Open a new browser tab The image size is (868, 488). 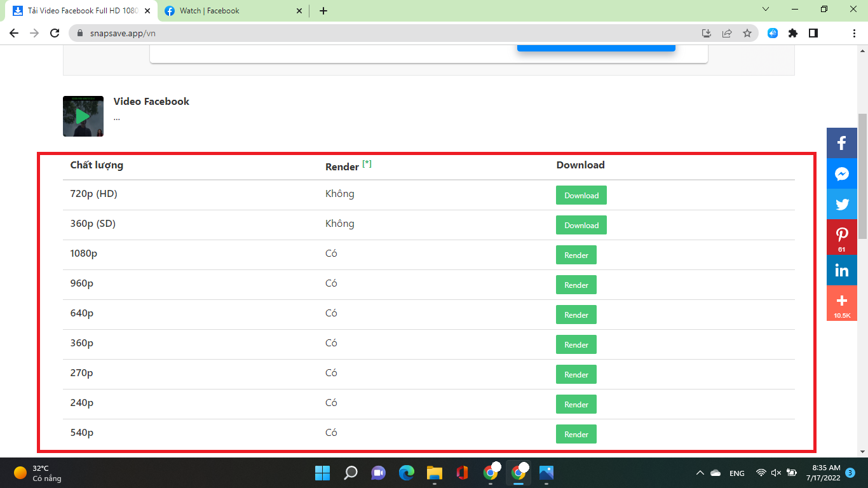coord(323,11)
